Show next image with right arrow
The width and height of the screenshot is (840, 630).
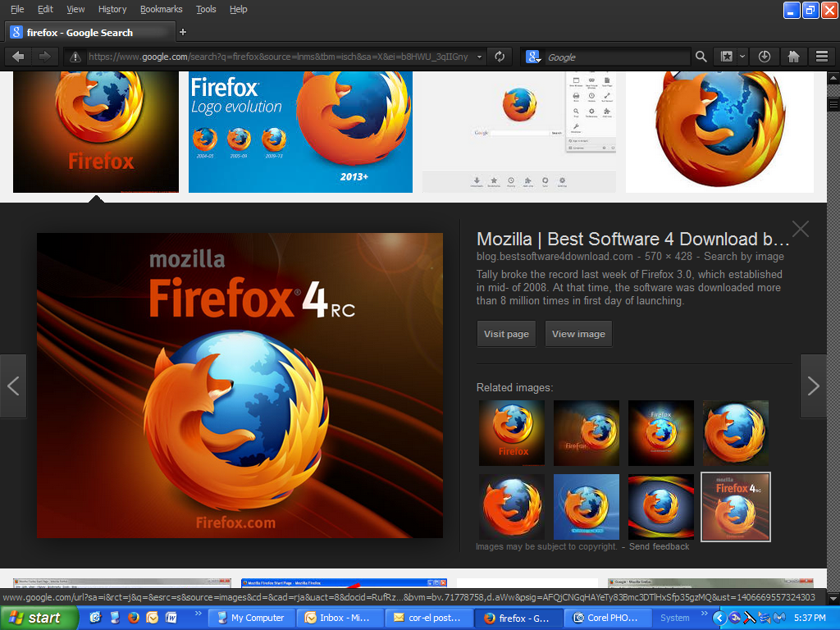[x=813, y=386]
